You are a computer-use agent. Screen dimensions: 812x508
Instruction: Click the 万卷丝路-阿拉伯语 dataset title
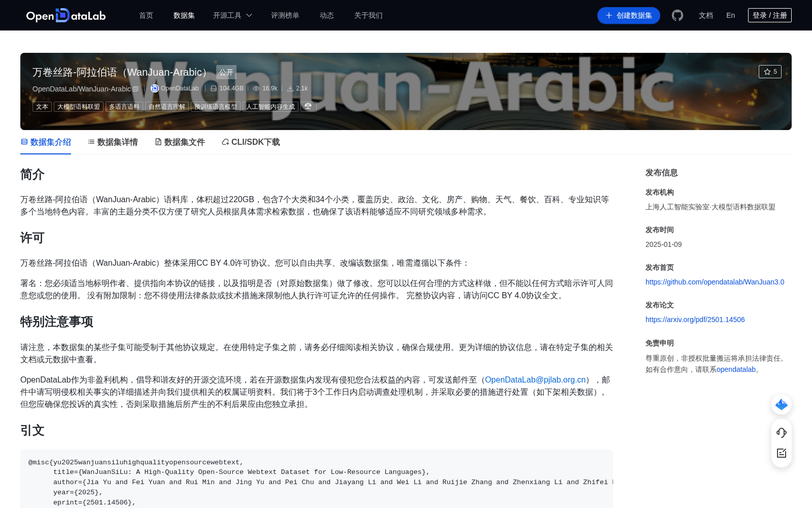[x=122, y=72]
